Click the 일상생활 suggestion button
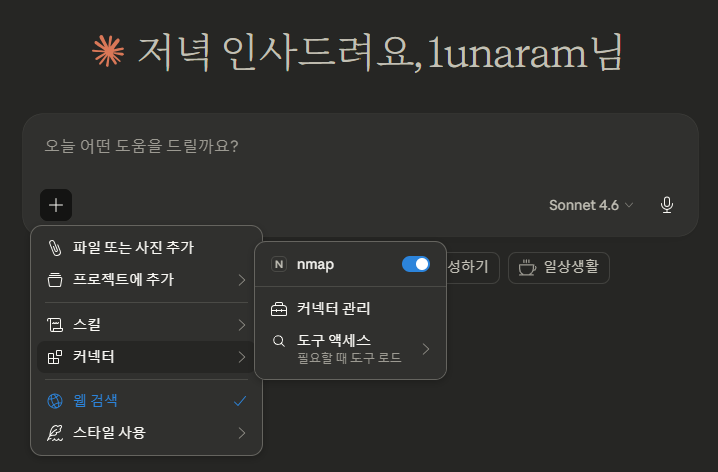The height and width of the screenshot is (472, 718). [559, 267]
